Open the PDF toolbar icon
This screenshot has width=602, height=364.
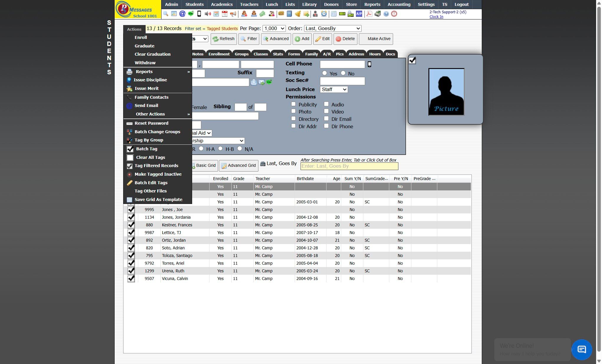(369, 14)
